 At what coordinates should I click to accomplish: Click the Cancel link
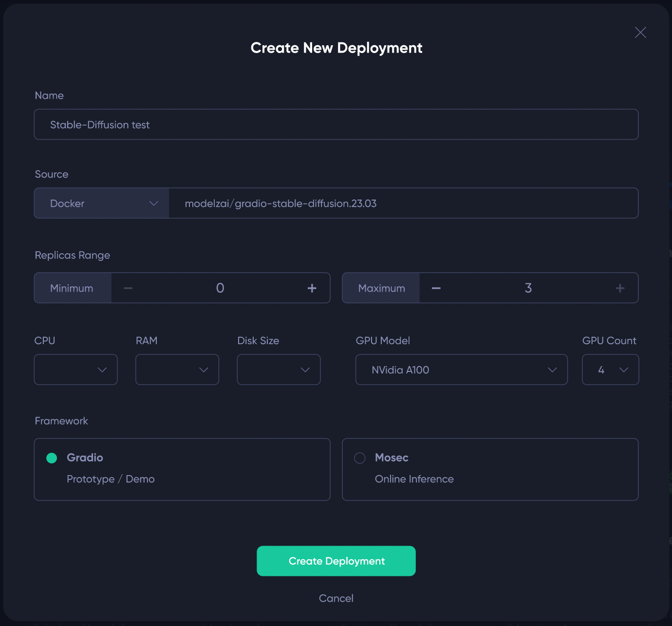(336, 598)
